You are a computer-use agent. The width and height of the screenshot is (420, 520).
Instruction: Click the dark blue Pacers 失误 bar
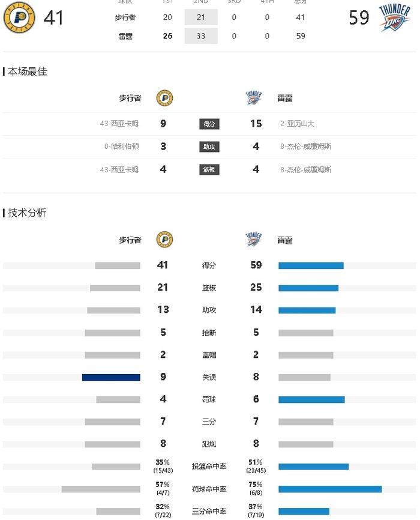111,378
